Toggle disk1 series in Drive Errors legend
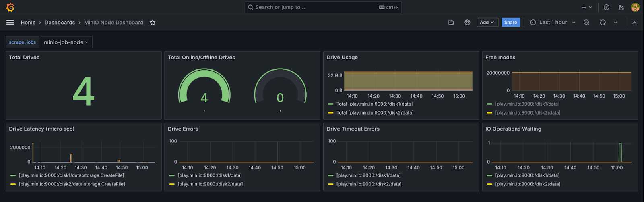This screenshot has width=644, height=202. pyautogui.click(x=209, y=175)
